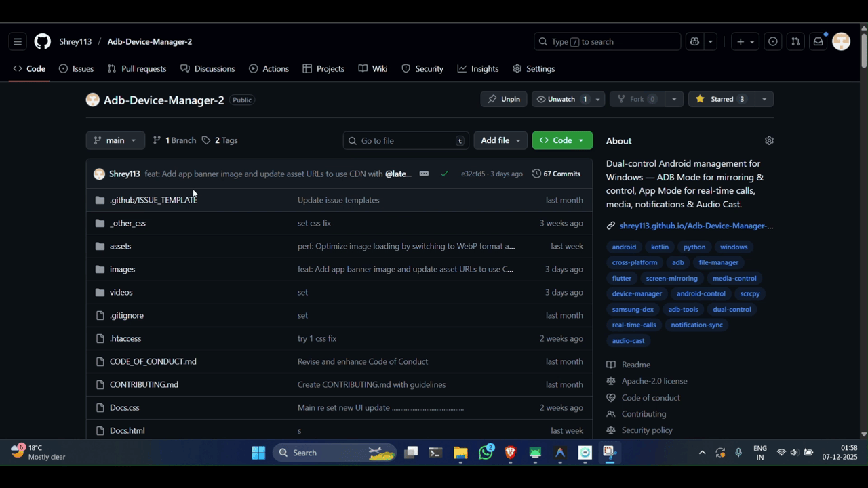Screen dimensions: 868x488
Task: Expand the Add file dropdown arrow
Action: tap(517, 140)
